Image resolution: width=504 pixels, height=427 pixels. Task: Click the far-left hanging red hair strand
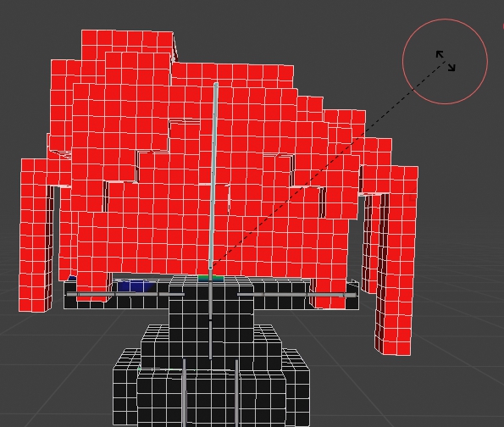pyautogui.click(x=36, y=235)
